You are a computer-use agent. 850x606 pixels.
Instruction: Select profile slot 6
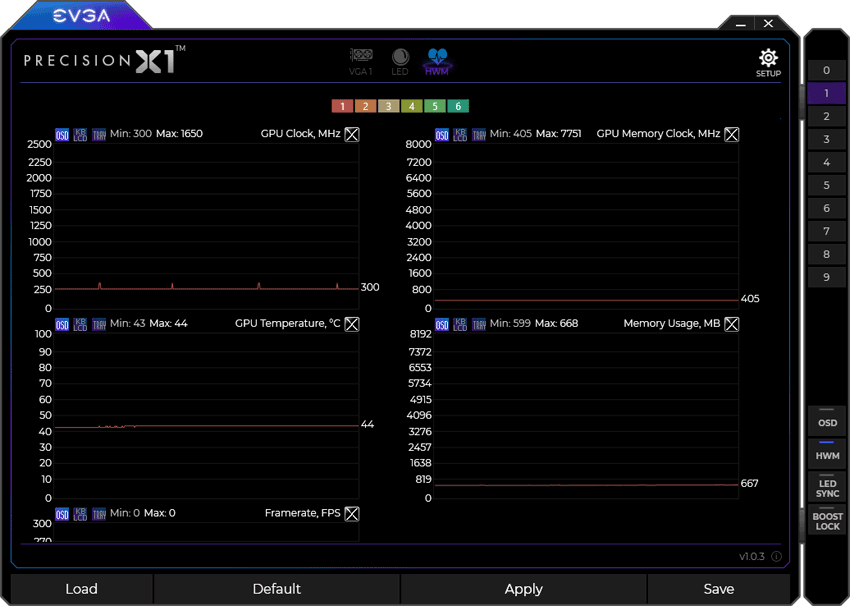[826, 208]
